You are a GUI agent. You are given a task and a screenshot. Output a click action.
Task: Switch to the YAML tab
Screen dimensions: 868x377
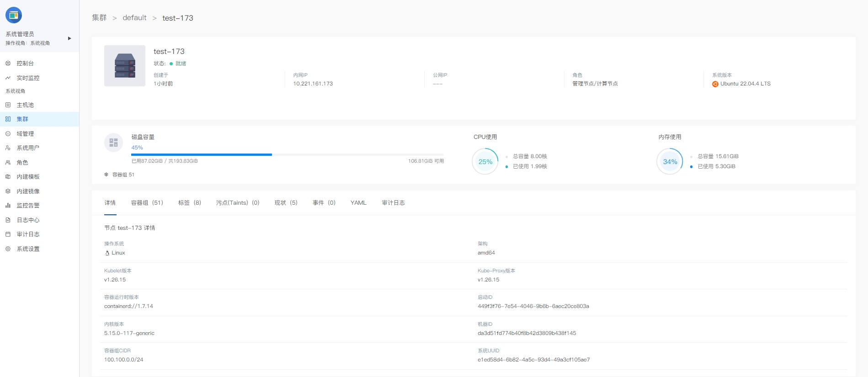pyautogui.click(x=358, y=203)
